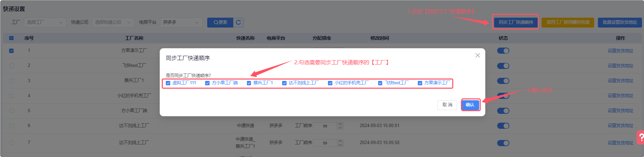
Task: Open the 选择工厂 factory dropdown
Action: [x=45, y=22]
